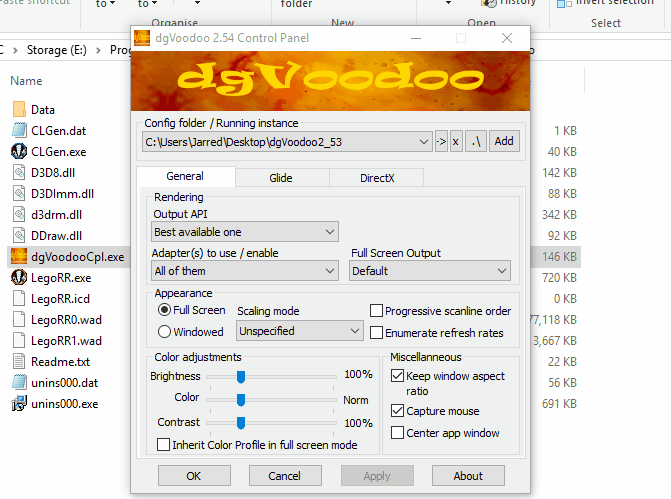Click the Name column header in Explorer

pyautogui.click(x=26, y=81)
